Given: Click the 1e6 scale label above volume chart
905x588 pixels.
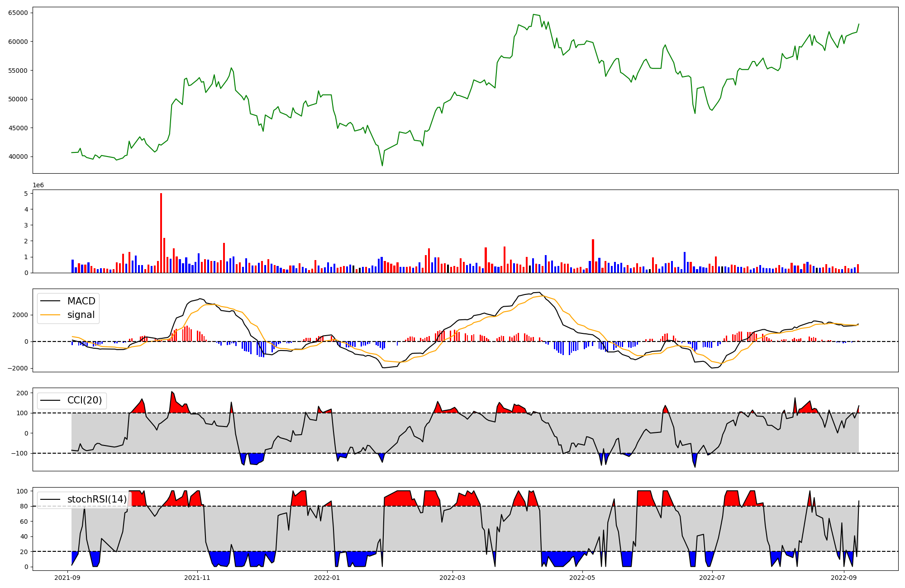Looking at the screenshot, I should 38,185.
